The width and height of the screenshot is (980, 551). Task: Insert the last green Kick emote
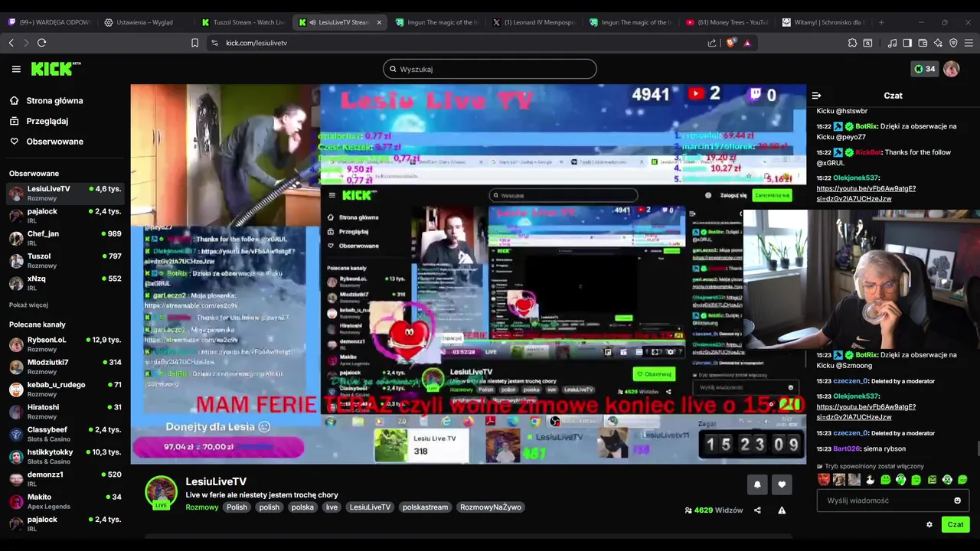click(962, 480)
